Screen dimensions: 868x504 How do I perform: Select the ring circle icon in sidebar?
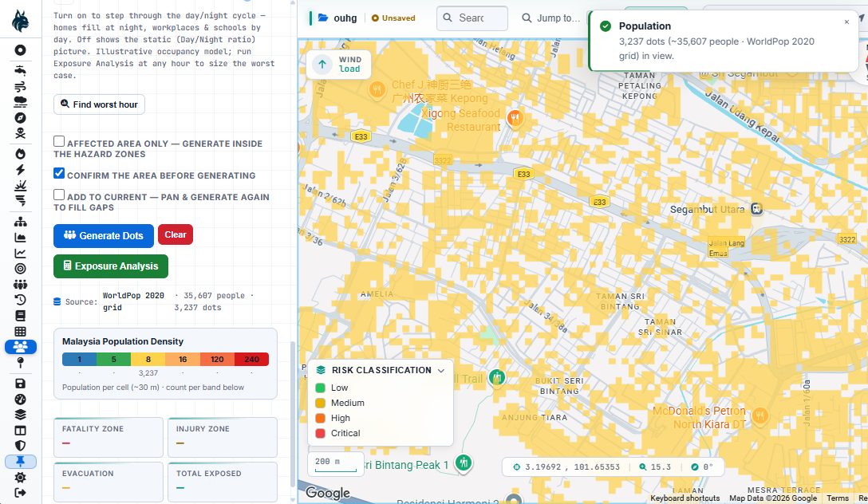(21, 50)
